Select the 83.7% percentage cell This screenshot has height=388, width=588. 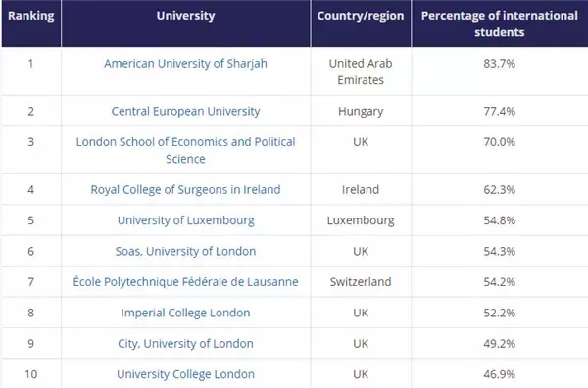point(500,64)
